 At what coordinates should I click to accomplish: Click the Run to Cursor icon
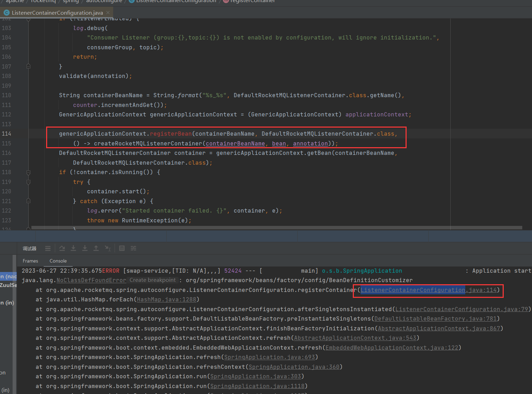click(x=108, y=248)
